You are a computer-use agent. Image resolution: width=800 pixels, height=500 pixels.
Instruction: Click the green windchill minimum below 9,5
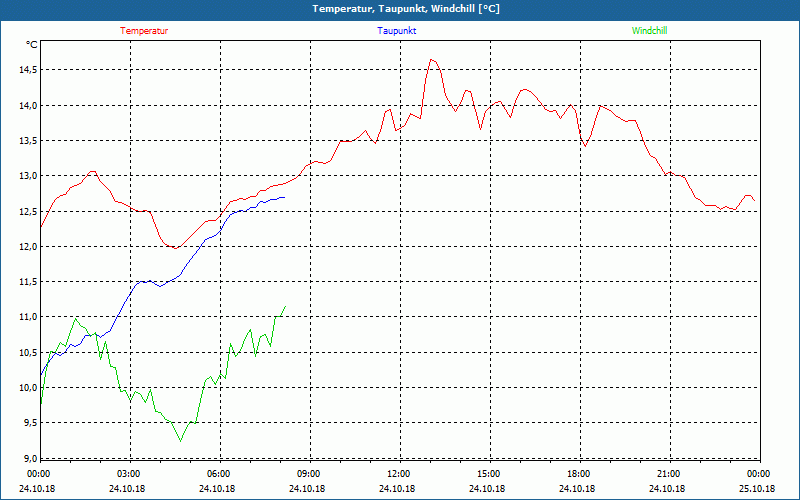point(180,441)
